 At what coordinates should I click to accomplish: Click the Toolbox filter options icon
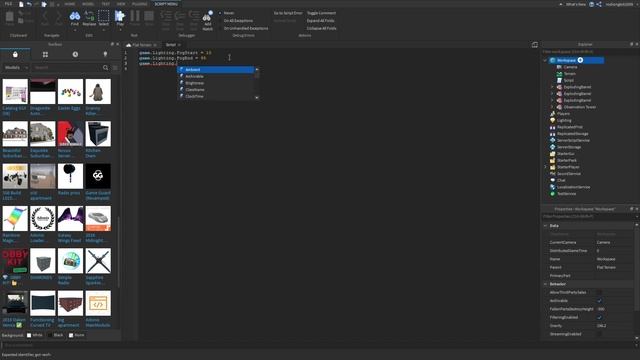[x=116, y=68]
